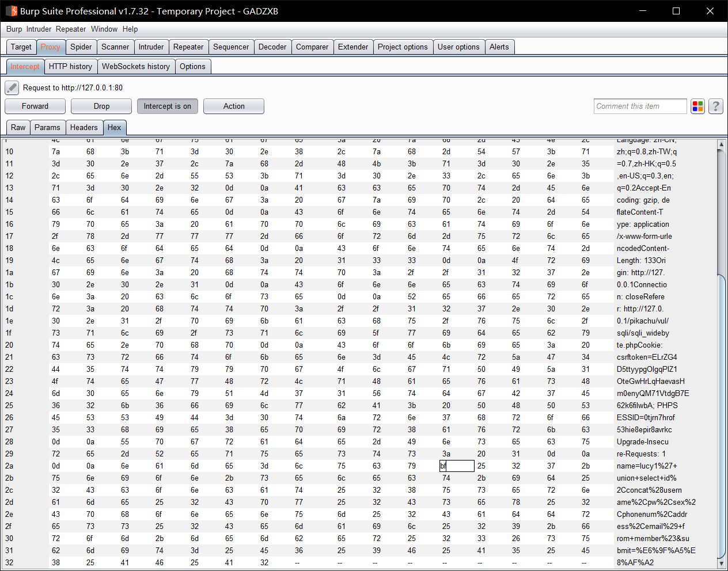
Task: Click the Comment this item field
Action: pos(640,106)
